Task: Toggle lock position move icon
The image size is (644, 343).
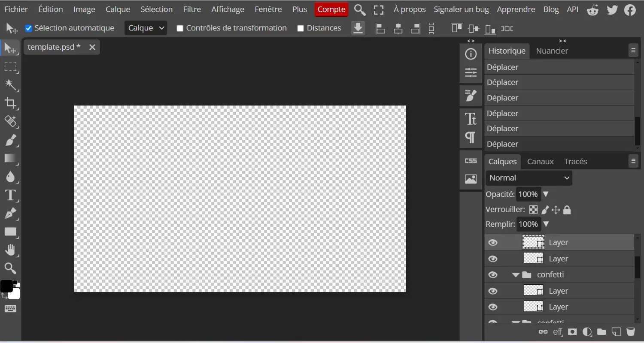Action: 556,210
